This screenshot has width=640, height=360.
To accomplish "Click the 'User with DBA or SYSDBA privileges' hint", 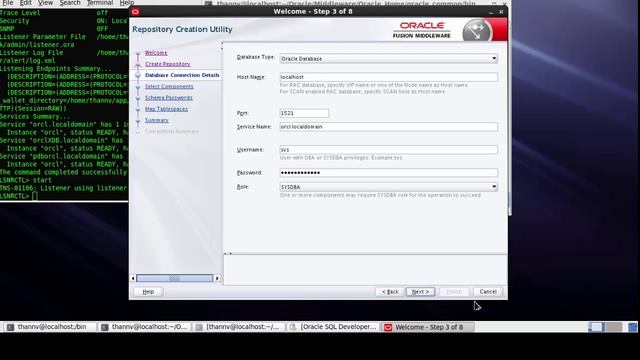I will pos(341,158).
